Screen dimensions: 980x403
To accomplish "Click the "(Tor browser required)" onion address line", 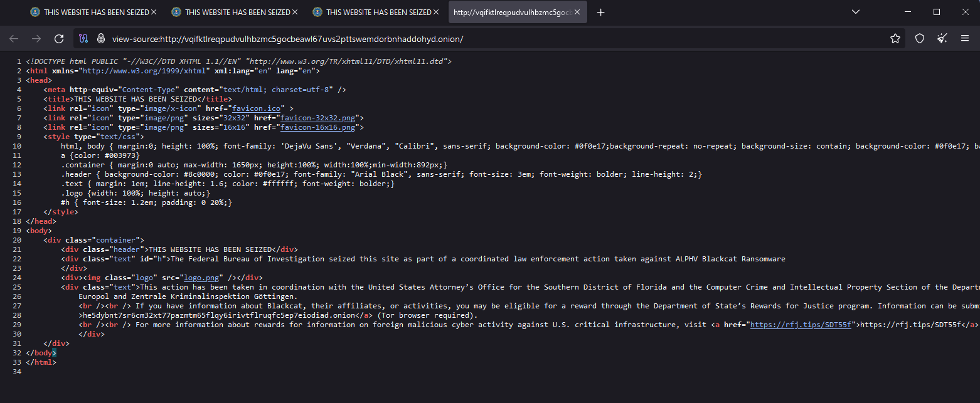I will click(278, 315).
